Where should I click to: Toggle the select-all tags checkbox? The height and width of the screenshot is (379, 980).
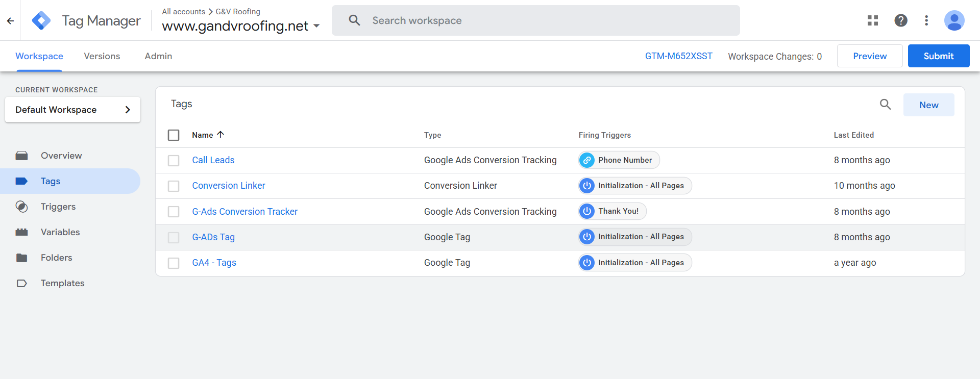click(174, 135)
